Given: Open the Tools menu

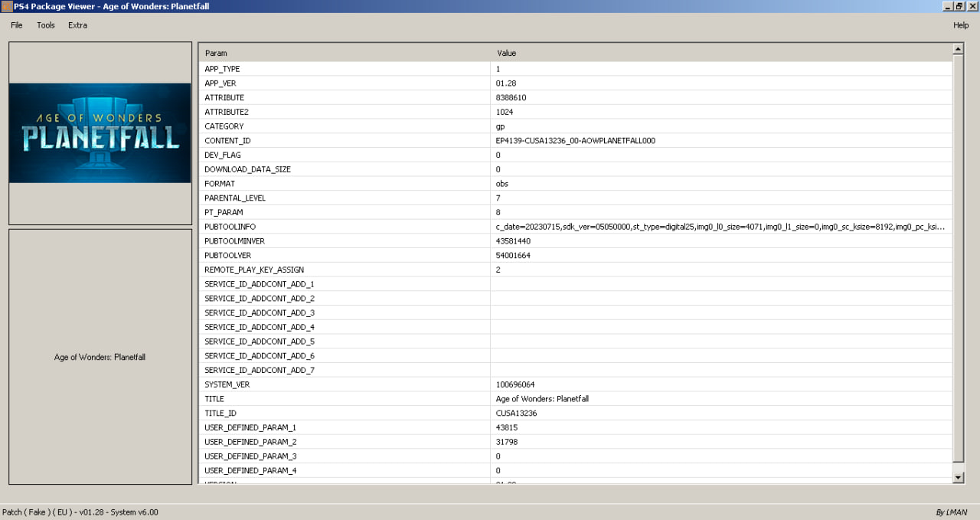Looking at the screenshot, I should click(46, 25).
